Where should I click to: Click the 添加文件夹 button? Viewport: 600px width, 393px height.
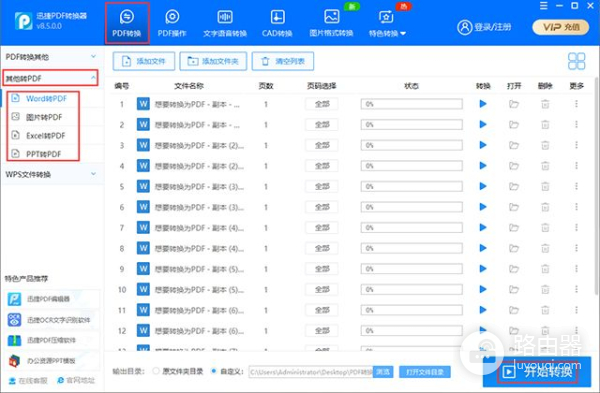point(213,61)
